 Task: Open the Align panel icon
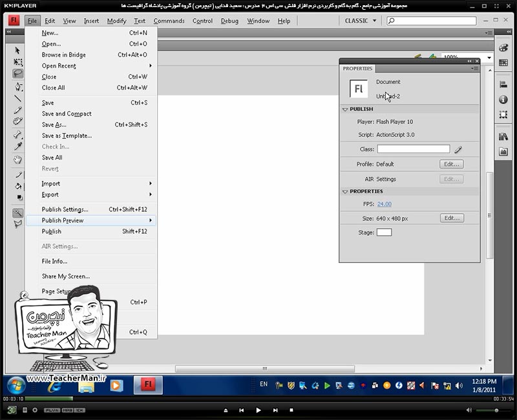click(x=503, y=85)
